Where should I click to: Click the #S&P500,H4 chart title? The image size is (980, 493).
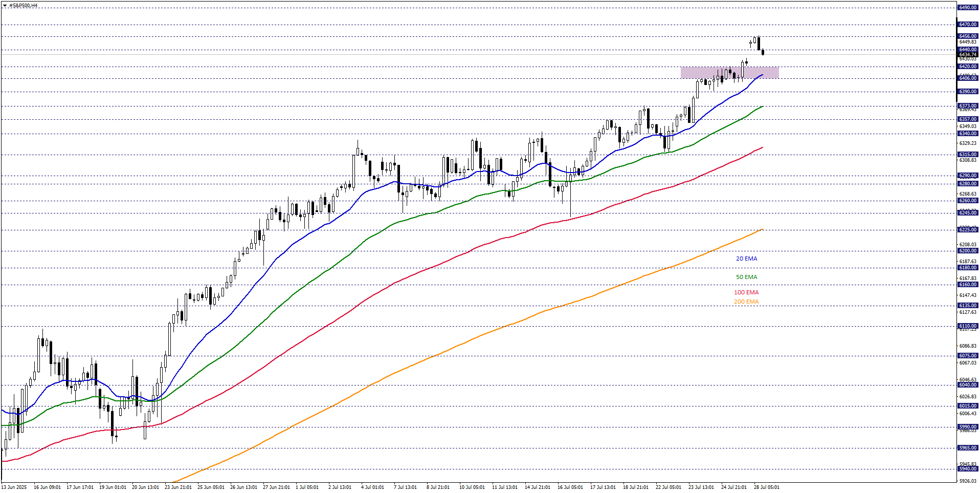coord(23,6)
